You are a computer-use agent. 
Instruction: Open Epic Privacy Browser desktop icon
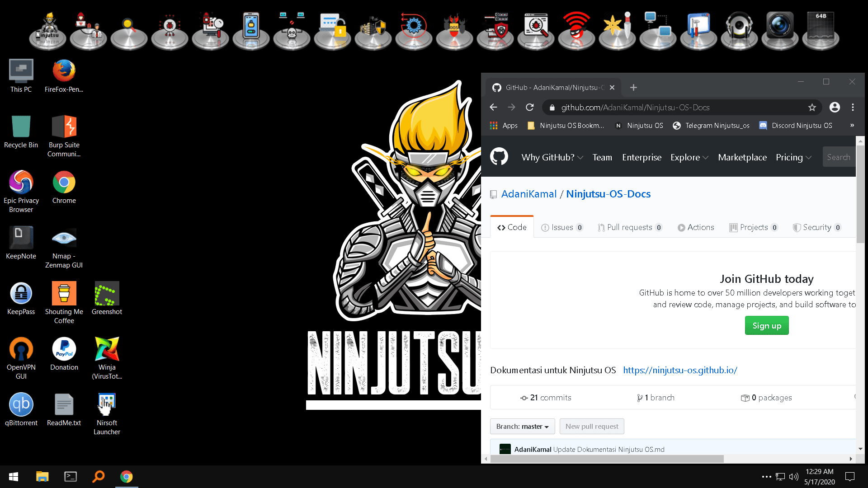21,192
